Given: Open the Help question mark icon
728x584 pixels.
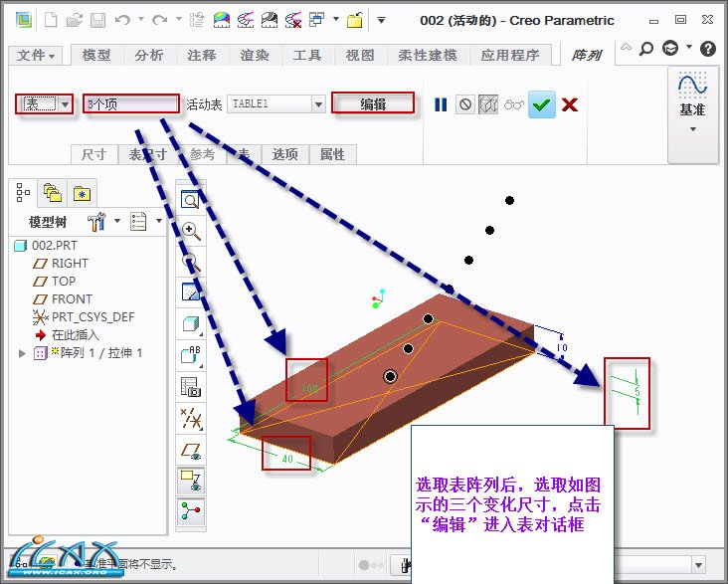Looking at the screenshot, I should (x=708, y=49).
